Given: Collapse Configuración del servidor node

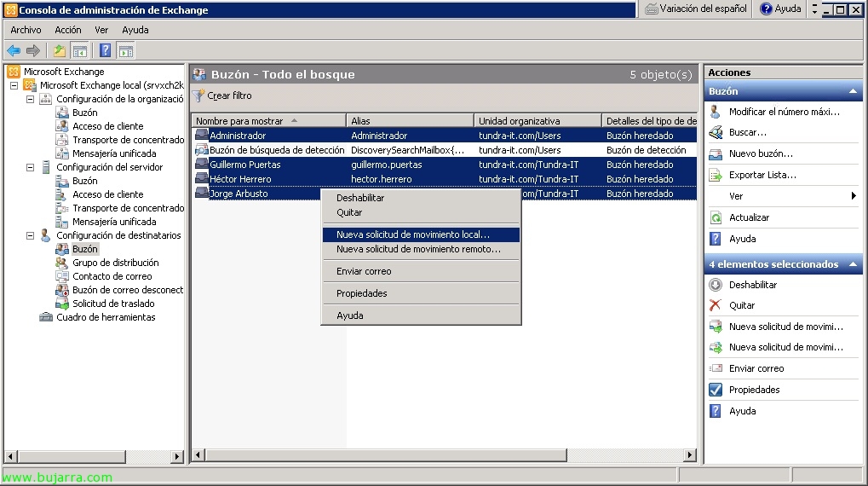Looking at the screenshot, I should click(31, 167).
